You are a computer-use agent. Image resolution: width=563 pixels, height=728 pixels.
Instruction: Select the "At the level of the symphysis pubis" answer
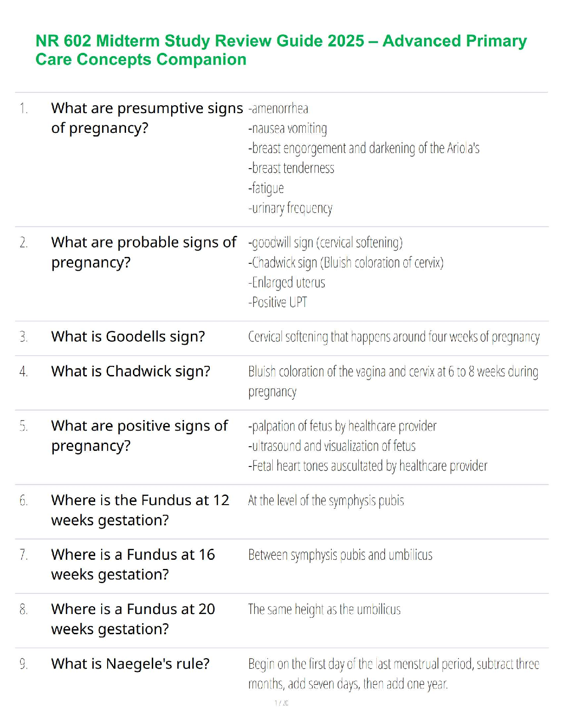pos(326,500)
